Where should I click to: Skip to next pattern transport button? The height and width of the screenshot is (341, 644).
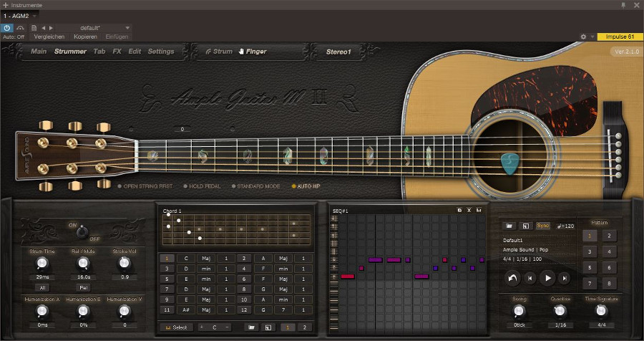pos(565,278)
